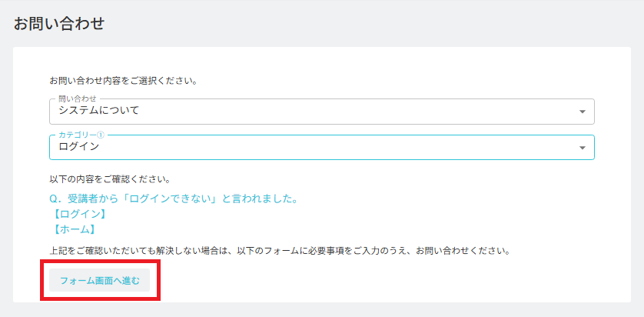Open the 問い合わせ dropdown showing システムについて
644x317 pixels.
(321, 112)
